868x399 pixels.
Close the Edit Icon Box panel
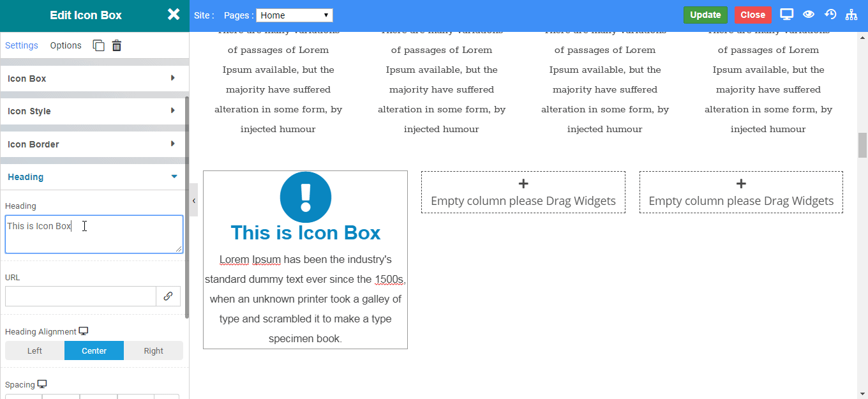coord(174,14)
